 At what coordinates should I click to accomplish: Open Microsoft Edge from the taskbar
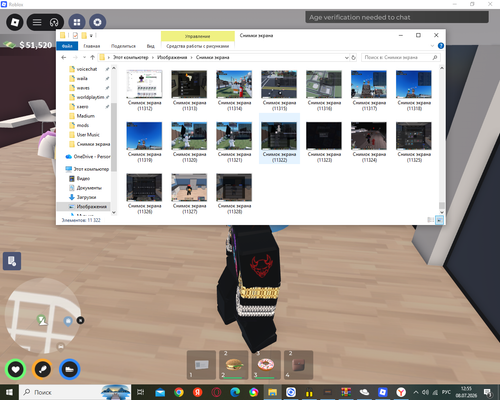tap(235, 392)
